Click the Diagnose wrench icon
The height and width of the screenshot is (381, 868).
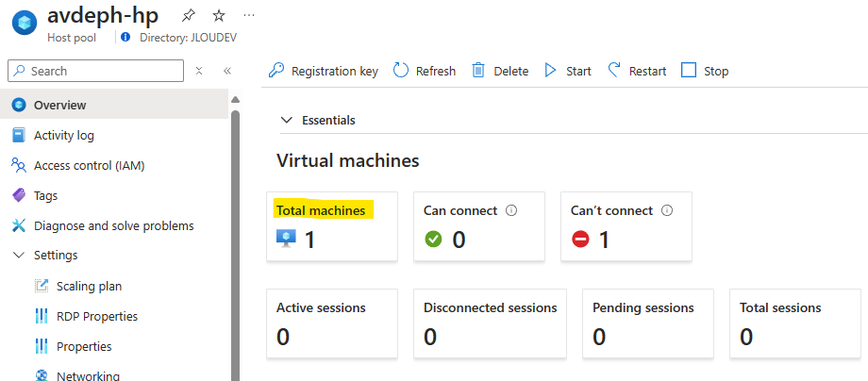[19, 225]
